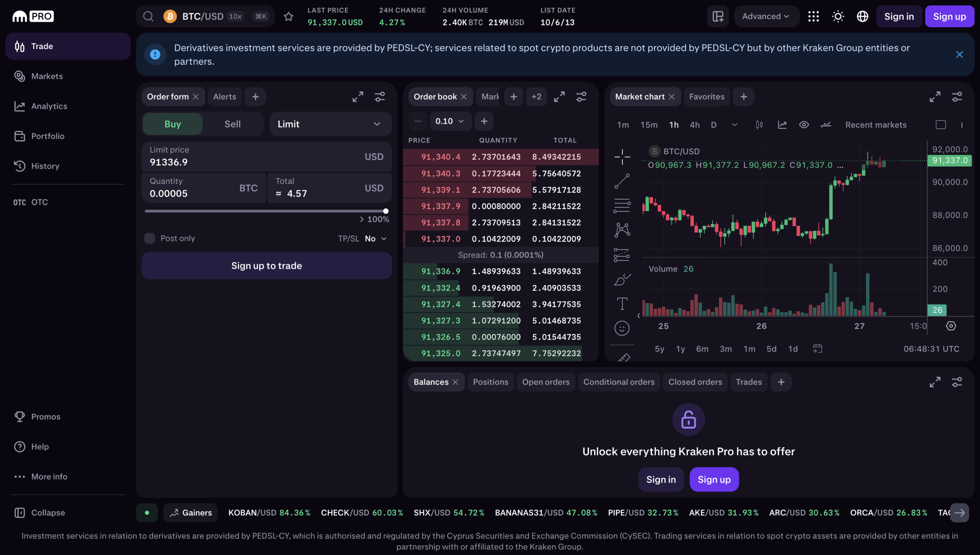980x555 pixels.
Task: Click Sign up in the Balances panel
Action: (714, 479)
